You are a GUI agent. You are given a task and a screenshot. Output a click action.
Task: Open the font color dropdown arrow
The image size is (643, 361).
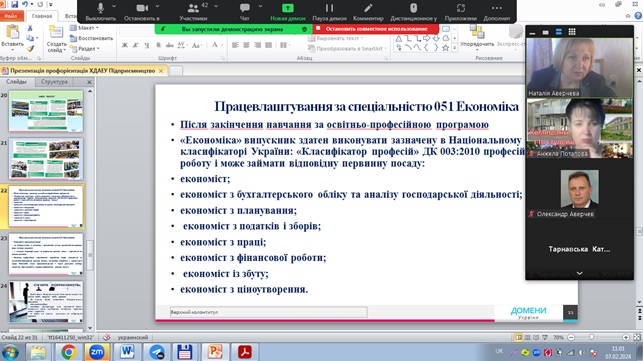pos(222,45)
